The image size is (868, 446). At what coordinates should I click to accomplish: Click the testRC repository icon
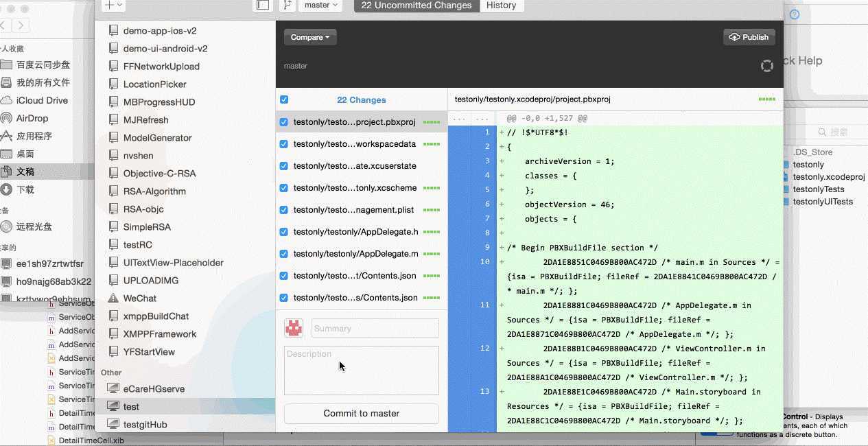point(114,245)
